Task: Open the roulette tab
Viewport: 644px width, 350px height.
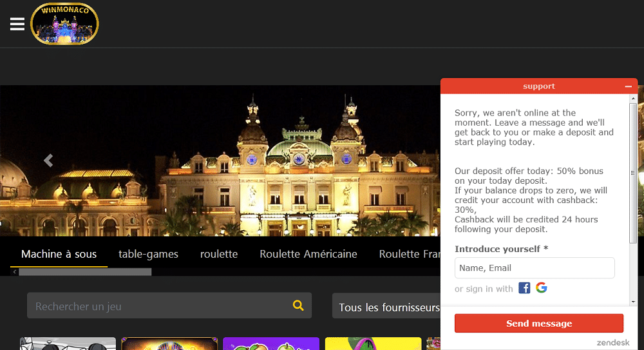Action: point(219,254)
